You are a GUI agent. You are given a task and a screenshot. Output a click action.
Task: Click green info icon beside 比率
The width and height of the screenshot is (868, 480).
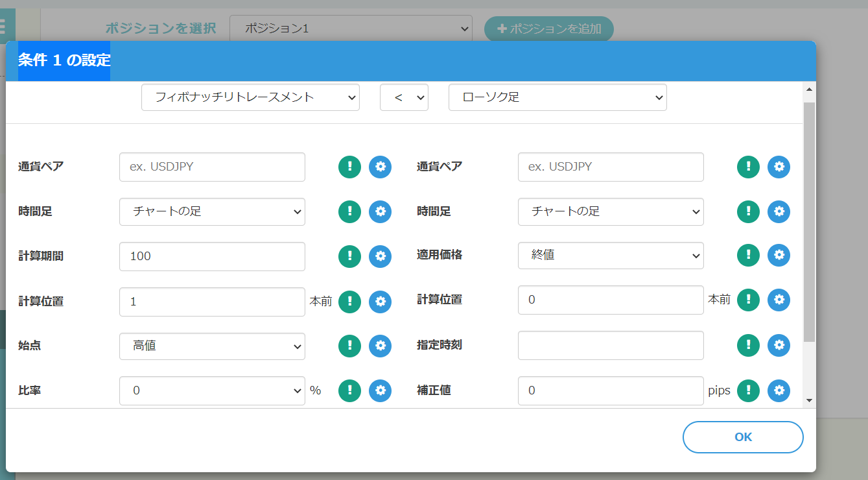click(x=349, y=390)
